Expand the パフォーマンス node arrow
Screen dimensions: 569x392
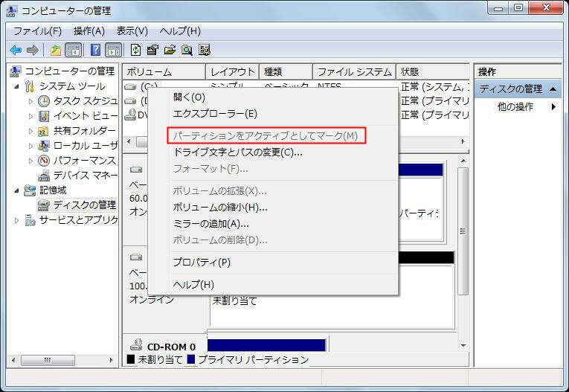click(30, 161)
